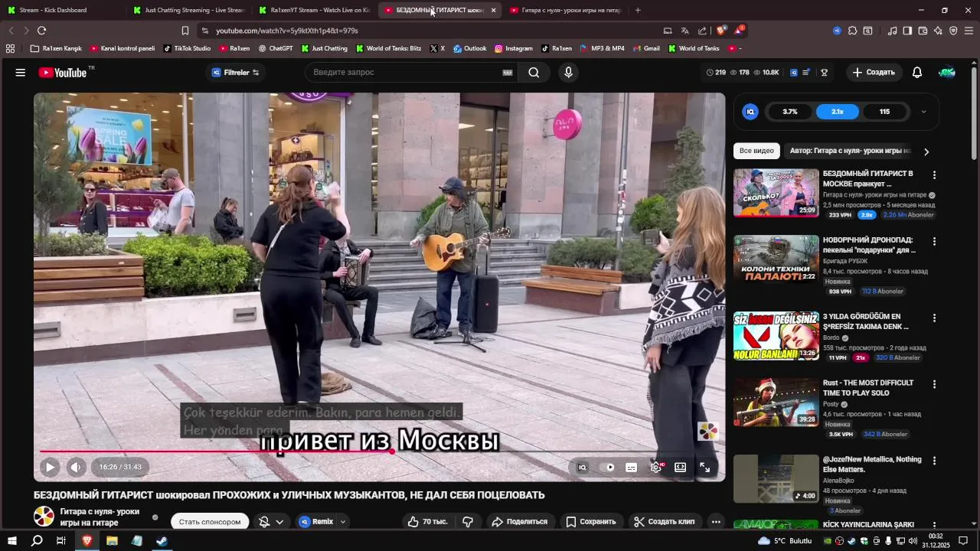980x551 pixels.
Task: Open the Rust - THE MOST DIFFICULT TIME video title
Action: tap(868, 388)
